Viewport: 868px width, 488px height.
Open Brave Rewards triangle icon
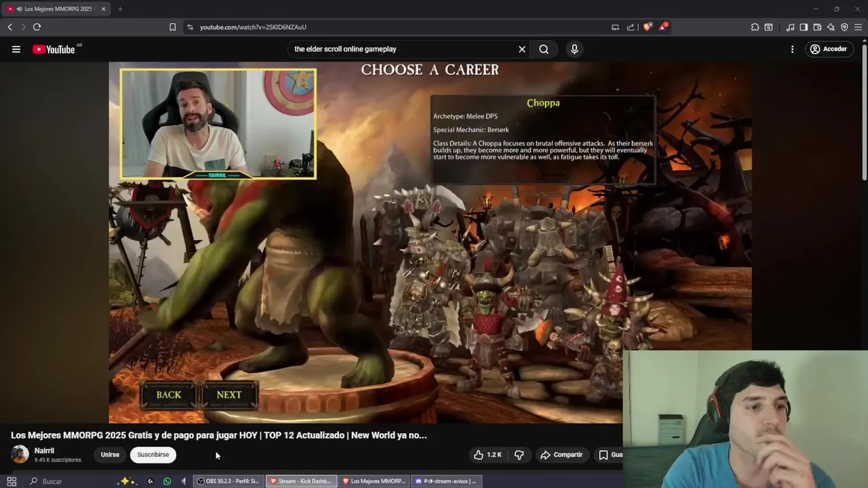coord(663,27)
